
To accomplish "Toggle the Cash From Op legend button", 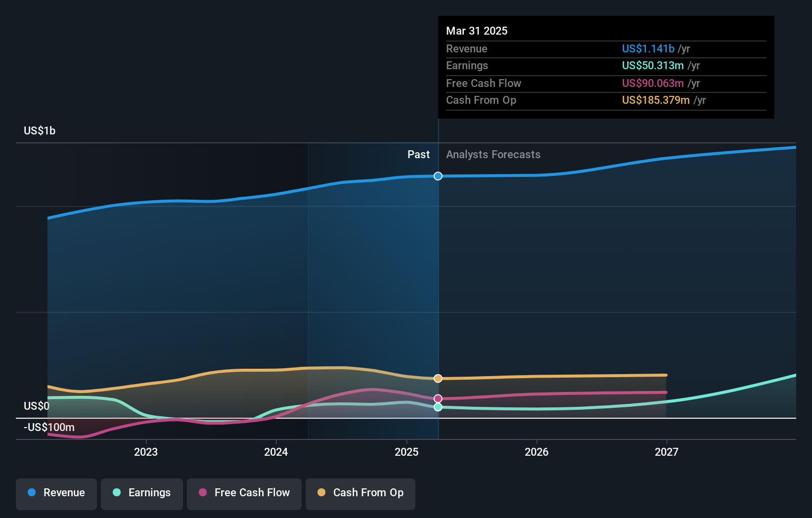I will click(x=361, y=494).
